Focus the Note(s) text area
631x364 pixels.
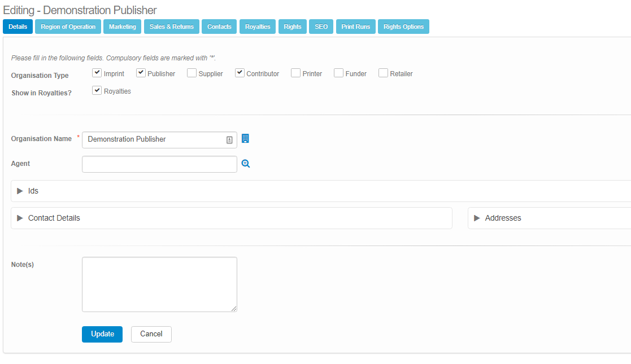pyautogui.click(x=159, y=284)
